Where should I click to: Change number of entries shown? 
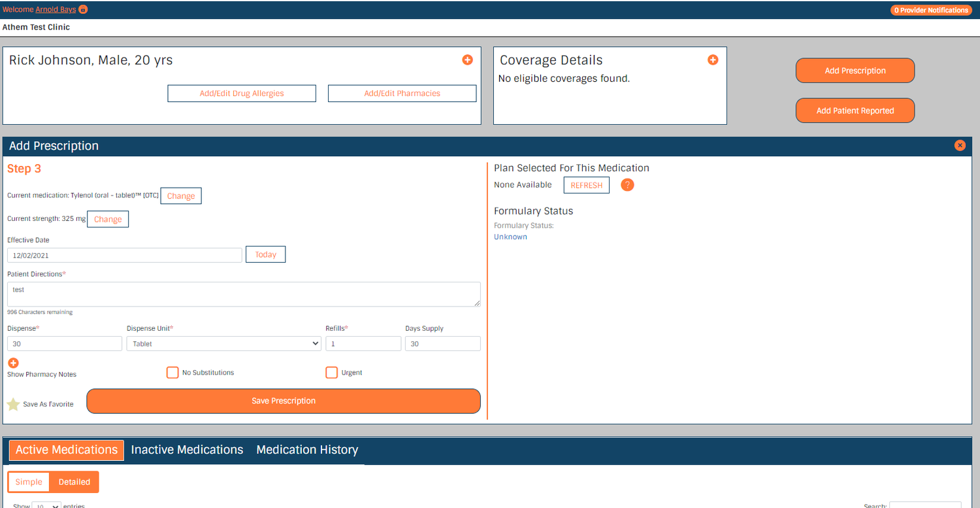[46, 505]
